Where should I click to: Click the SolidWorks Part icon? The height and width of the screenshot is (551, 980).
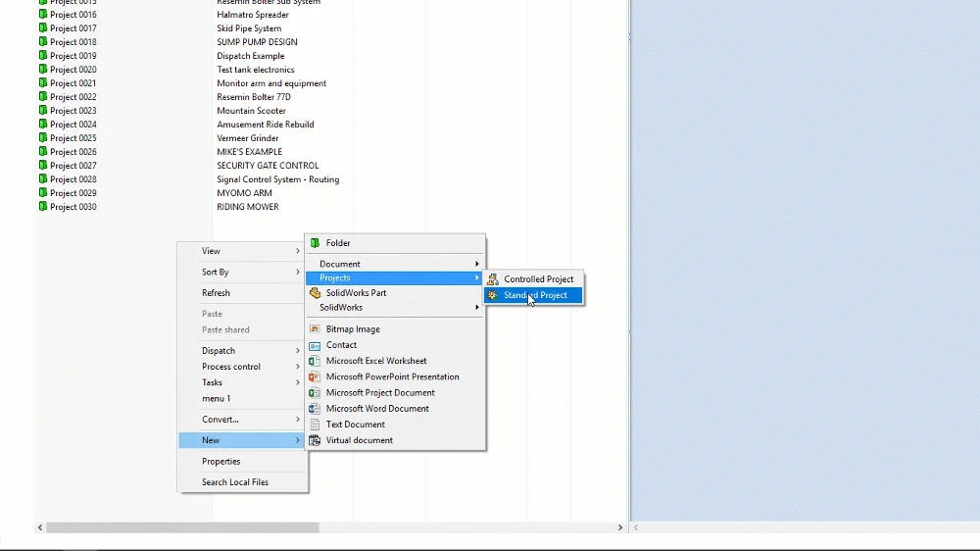tap(315, 293)
